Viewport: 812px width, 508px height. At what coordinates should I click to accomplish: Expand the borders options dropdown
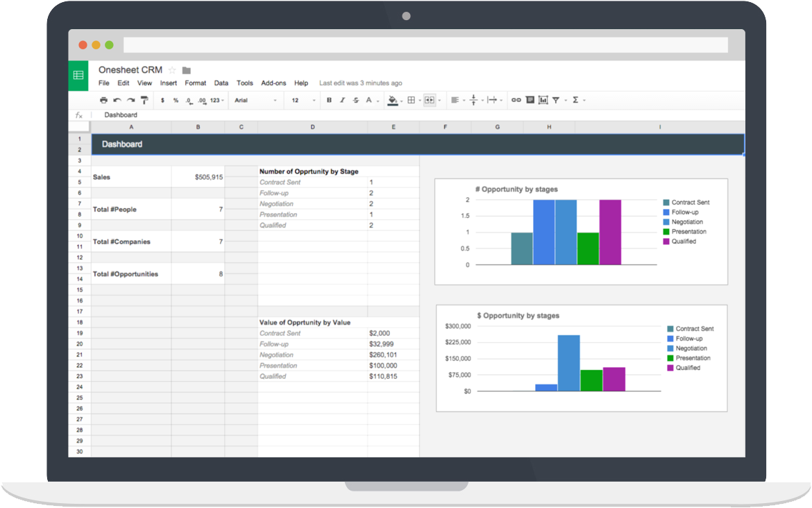(x=419, y=100)
